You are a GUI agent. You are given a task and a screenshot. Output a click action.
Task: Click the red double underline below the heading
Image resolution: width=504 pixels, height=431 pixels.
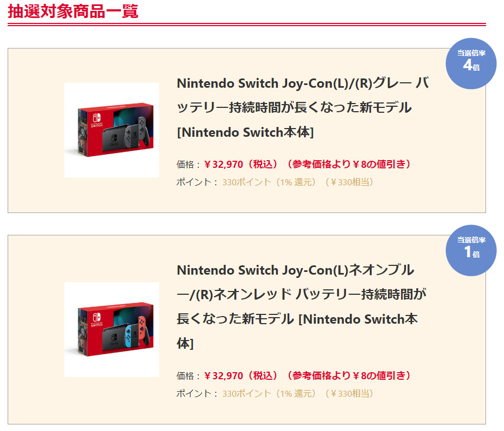point(246,25)
